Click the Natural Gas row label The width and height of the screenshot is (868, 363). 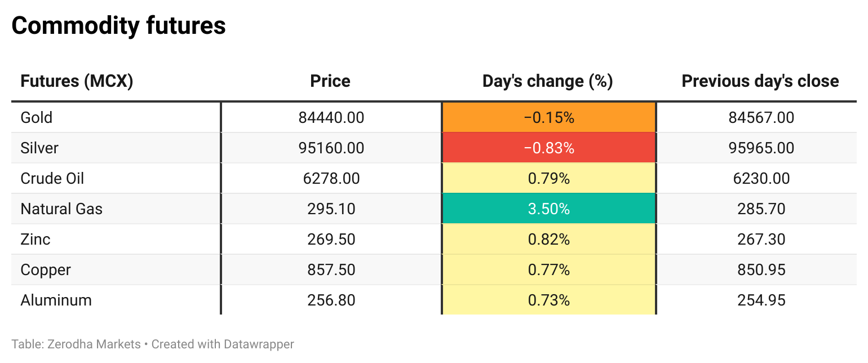coord(61,209)
